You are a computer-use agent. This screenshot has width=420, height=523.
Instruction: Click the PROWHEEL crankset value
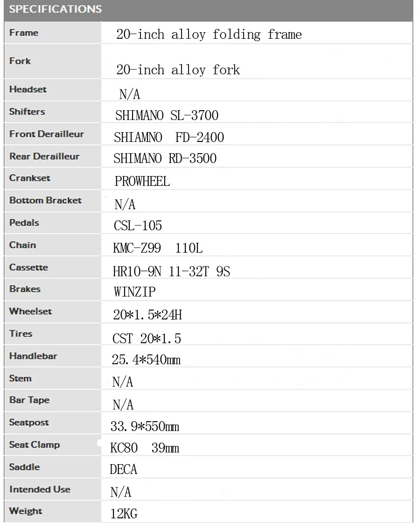pos(142,182)
